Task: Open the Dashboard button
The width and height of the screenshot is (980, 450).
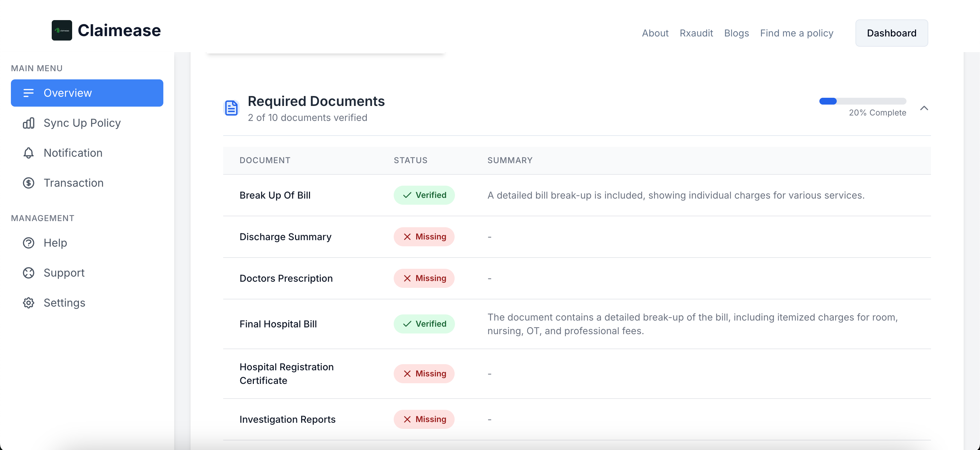Action: tap(892, 33)
